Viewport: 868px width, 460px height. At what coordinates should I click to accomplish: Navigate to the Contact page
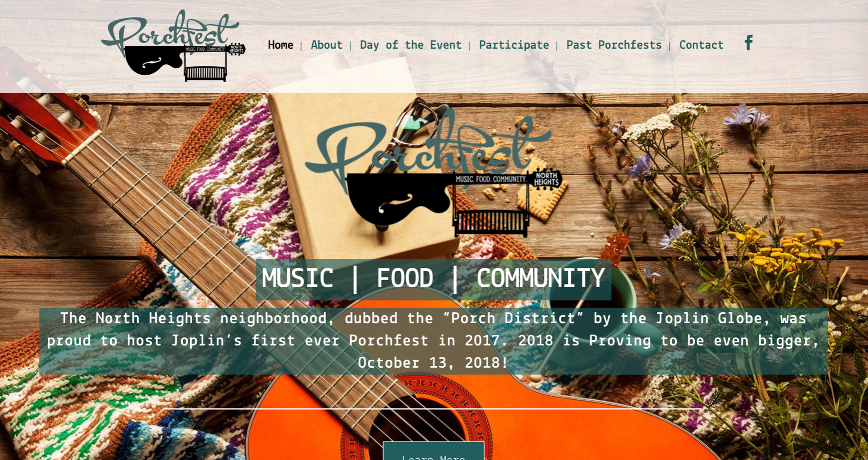pos(701,45)
